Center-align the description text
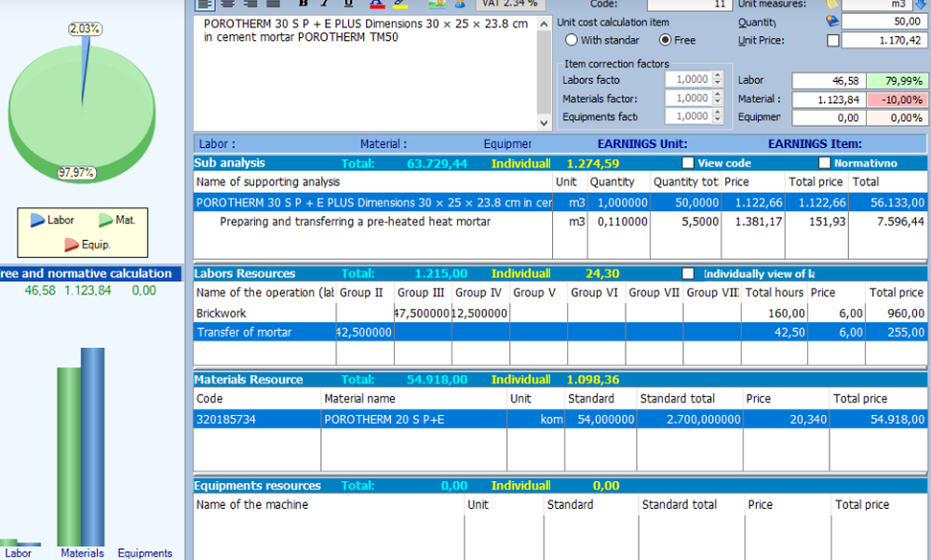Viewport: 931px width, 560px height. [227, 4]
